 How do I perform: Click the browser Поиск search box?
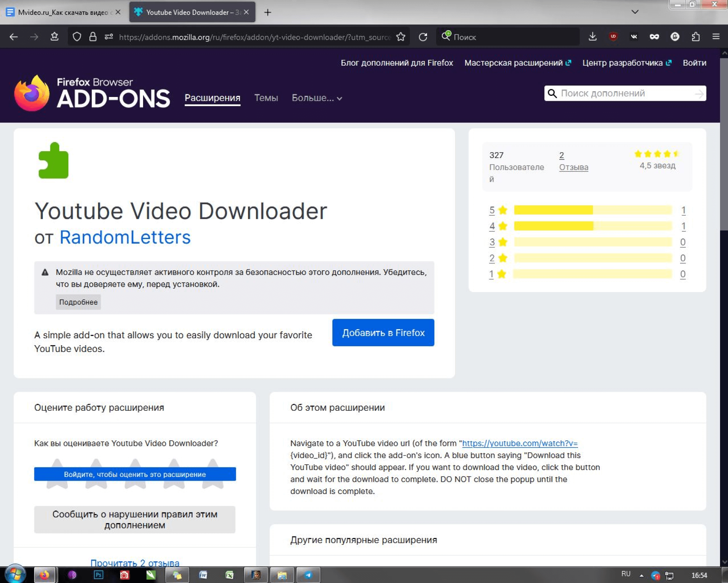(x=508, y=37)
